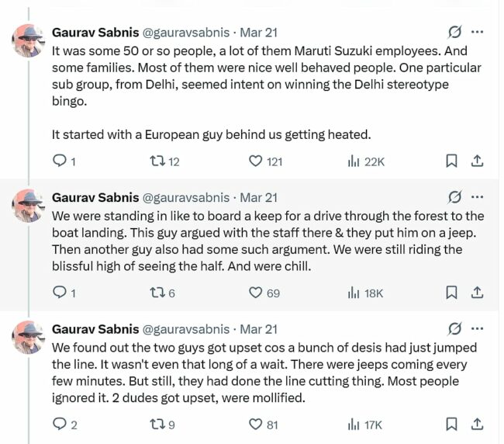Open Gaurav Sabnis avatar on second tweet
The height and width of the screenshot is (444, 504).
click(29, 205)
